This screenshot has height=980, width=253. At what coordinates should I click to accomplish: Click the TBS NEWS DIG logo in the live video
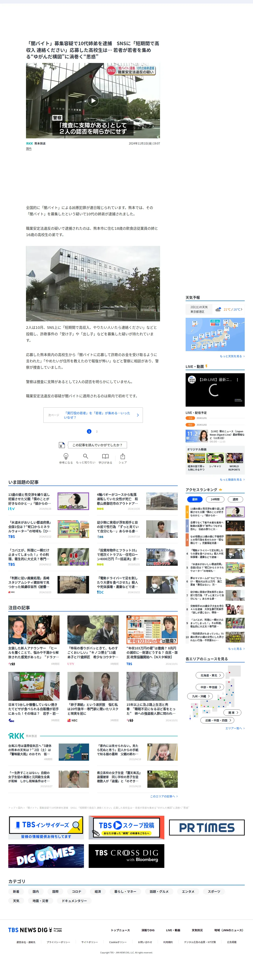[x=192, y=379]
